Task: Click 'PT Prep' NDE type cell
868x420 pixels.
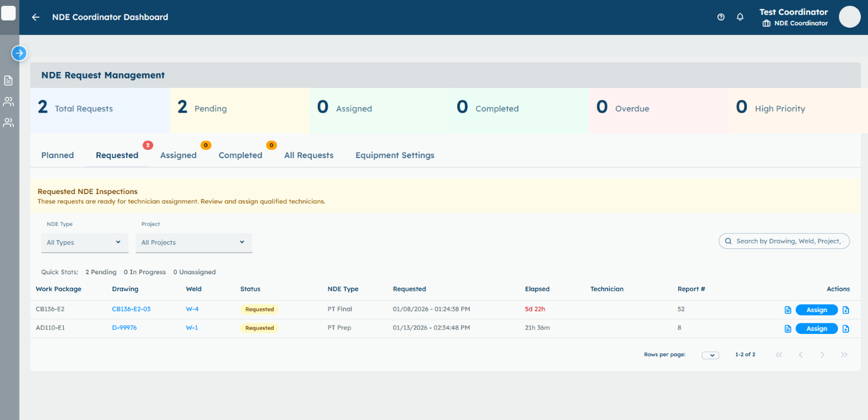Action: point(339,327)
